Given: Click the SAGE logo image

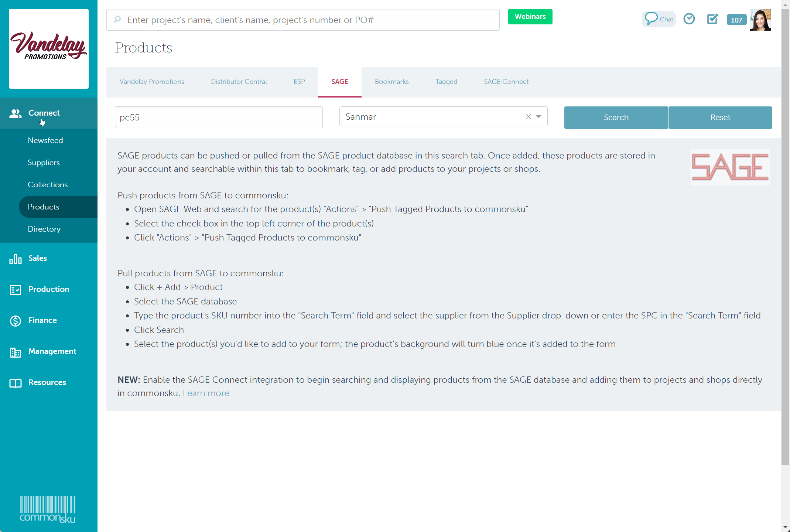Looking at the screenshot, I should (x=730, y=167).
